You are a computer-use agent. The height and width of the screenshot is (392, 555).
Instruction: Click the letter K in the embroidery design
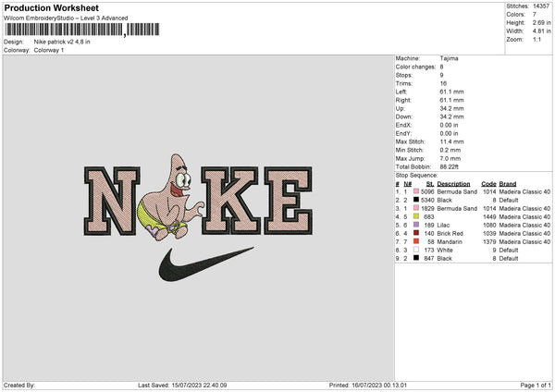click(x=231, y=201)
